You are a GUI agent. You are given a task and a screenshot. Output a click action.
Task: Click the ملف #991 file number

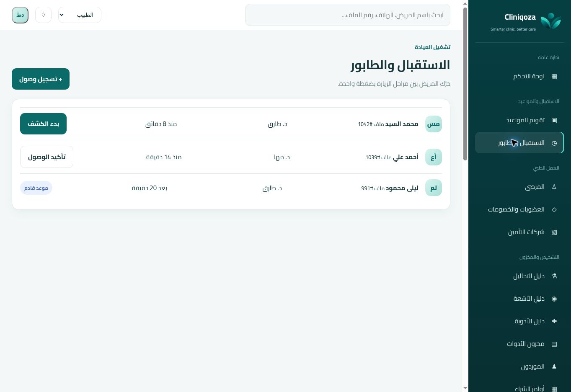[x=373, y=188]
